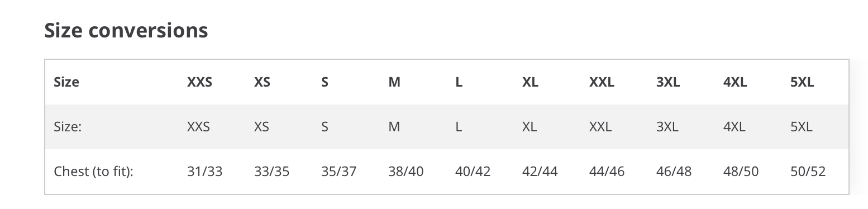This screenshot has width=868, height=209.
Task: Select the 42/44 chest cell
Action: coord(540,172)
